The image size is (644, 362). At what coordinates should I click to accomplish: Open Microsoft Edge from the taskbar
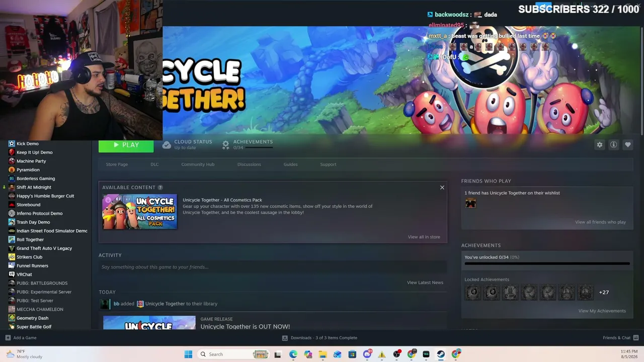click(x=293, y=354)
